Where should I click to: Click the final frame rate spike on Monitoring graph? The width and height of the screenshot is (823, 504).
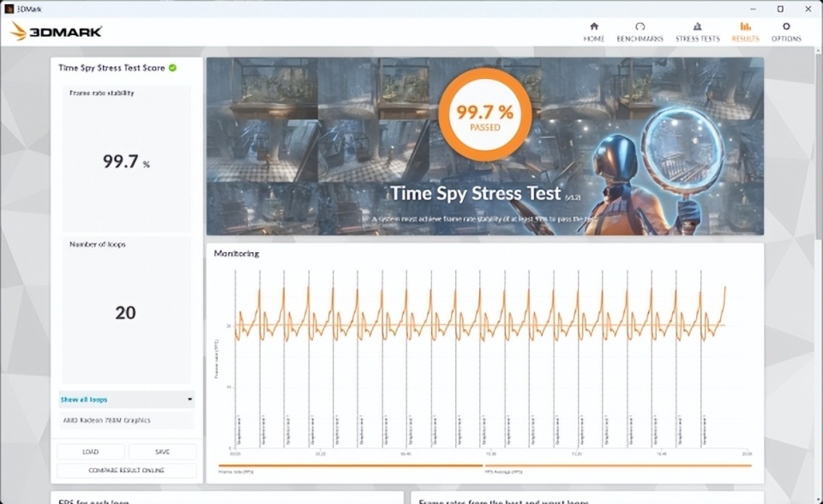tap(724, 290)
